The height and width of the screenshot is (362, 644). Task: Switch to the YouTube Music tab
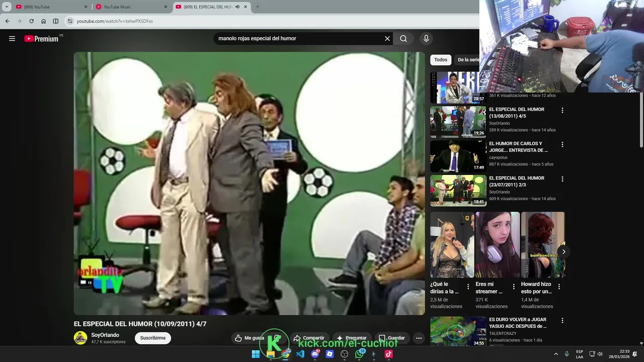point(132,7)
